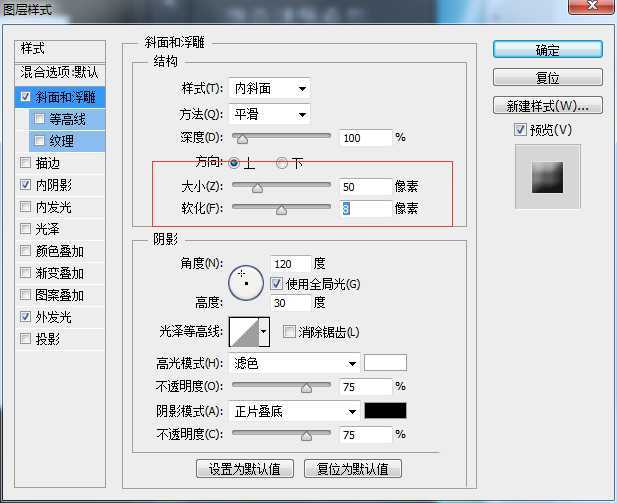Click the 复位 button

547,77
